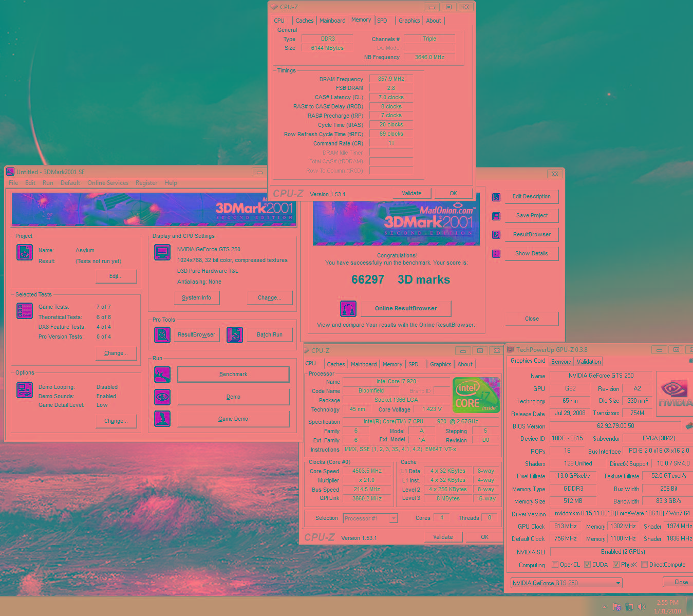Viewport: 693px width, 616px height.
Task: Open the File menu in 3DMark2001
Action: pyautogui.click(x=13, y=183)
